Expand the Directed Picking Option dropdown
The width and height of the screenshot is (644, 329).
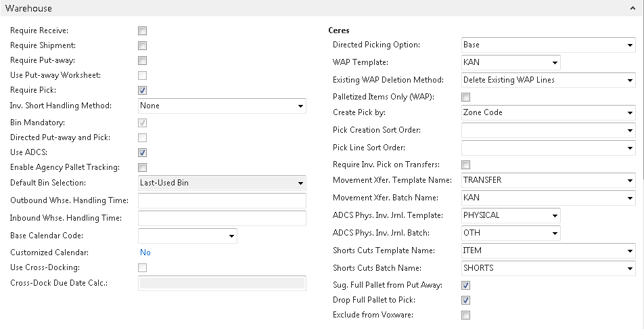point(629,45)
